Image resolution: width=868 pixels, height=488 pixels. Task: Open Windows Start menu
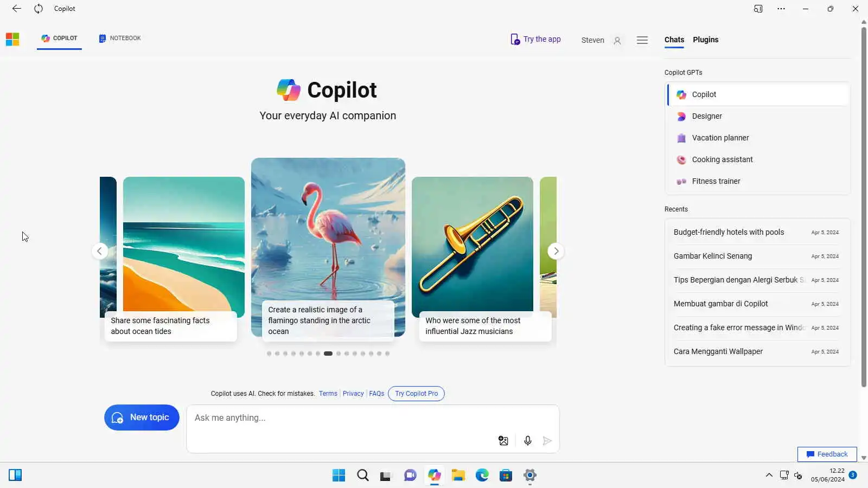tap(339, 476)
